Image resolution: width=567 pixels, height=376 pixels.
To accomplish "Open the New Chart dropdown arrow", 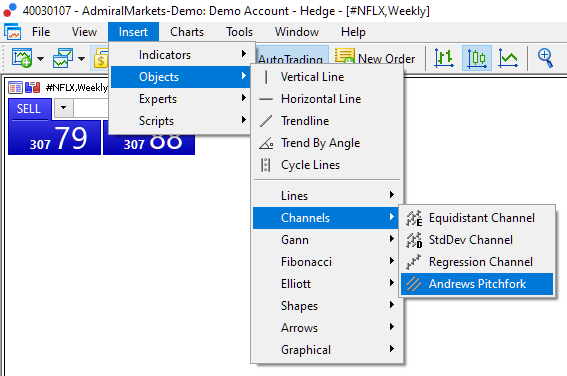I will (x=40, y=59).
